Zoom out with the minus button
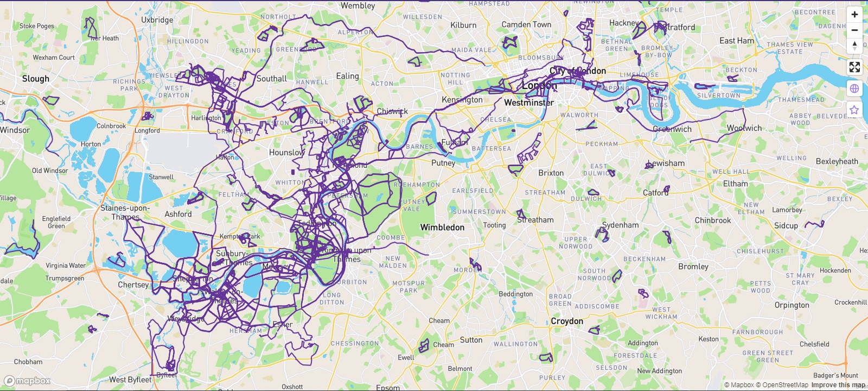This screenshot has width=868, height=391. (854, 30)
